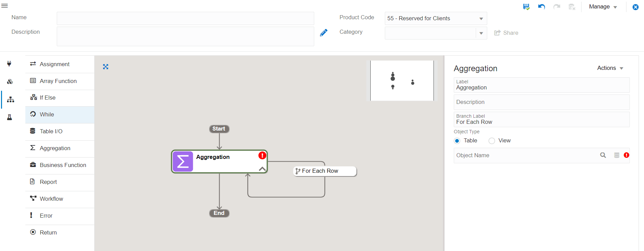Select the plug icon in left sidebar
The height and width of the screenshot is (251, 644).
[x=9, y=63]
